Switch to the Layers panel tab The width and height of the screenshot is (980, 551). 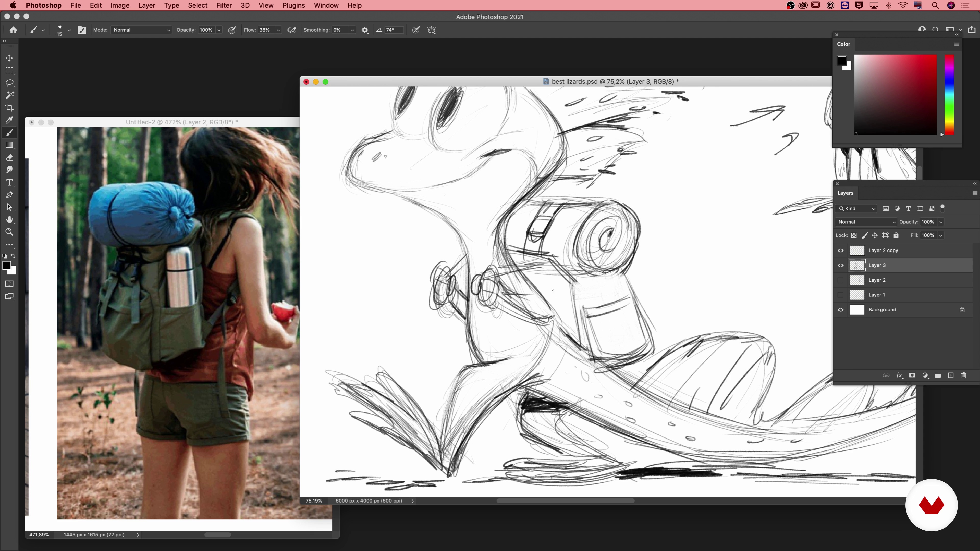845,193
